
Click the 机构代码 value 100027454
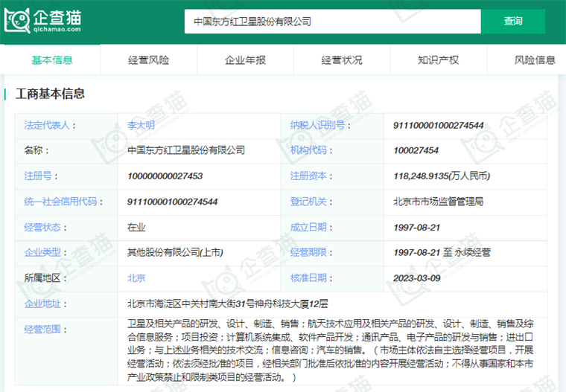coord(416,150)
